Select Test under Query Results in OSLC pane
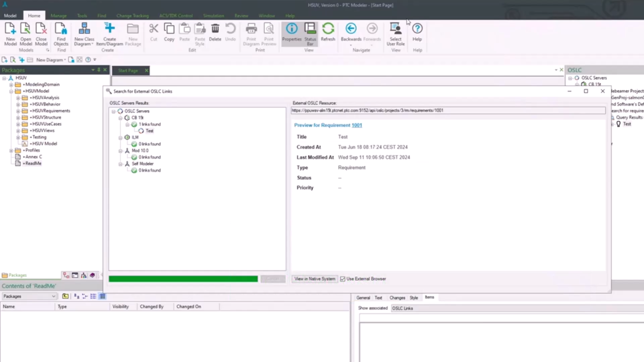 [x=627, y=124]
